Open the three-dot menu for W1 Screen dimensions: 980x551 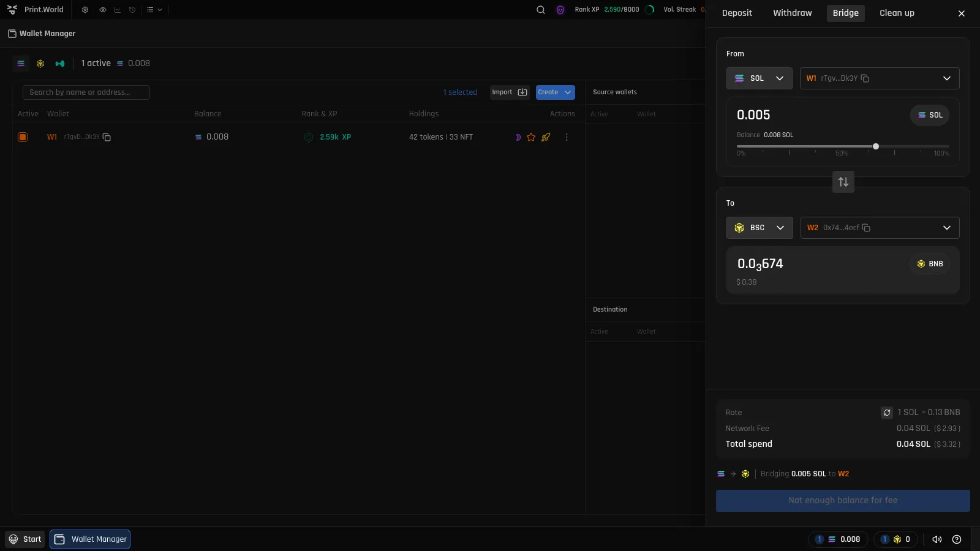(567, 137)
